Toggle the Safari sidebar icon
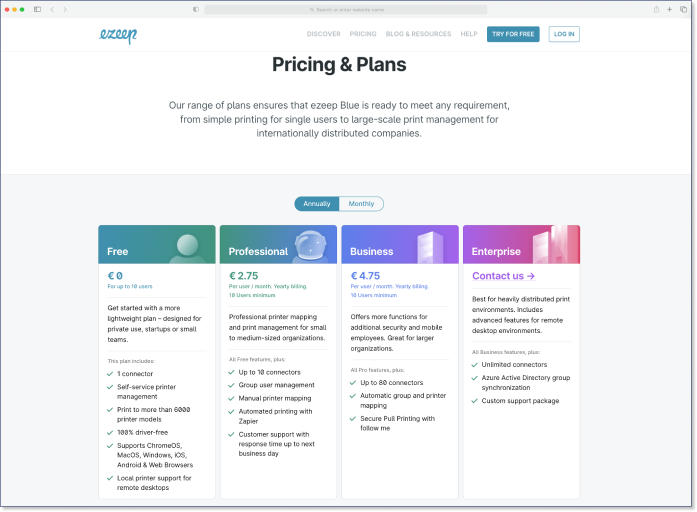This screenshot has width=697, height=512. point(37,9)
